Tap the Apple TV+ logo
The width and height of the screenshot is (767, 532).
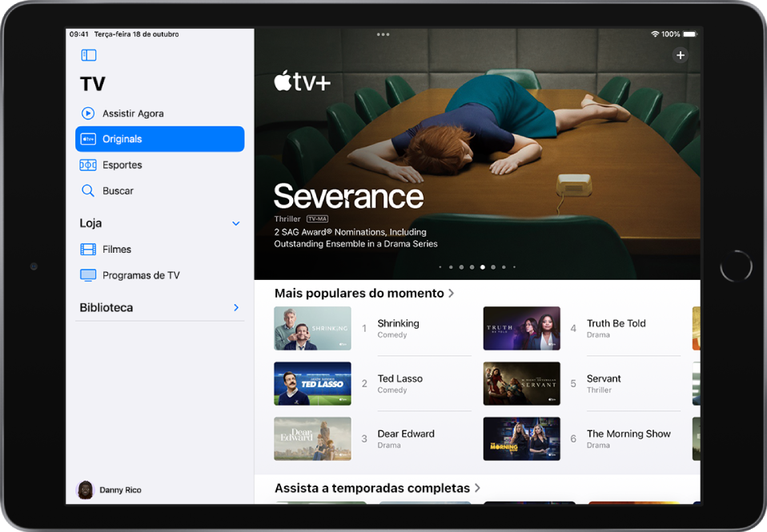pyautogui.click(x=303, y=82)
